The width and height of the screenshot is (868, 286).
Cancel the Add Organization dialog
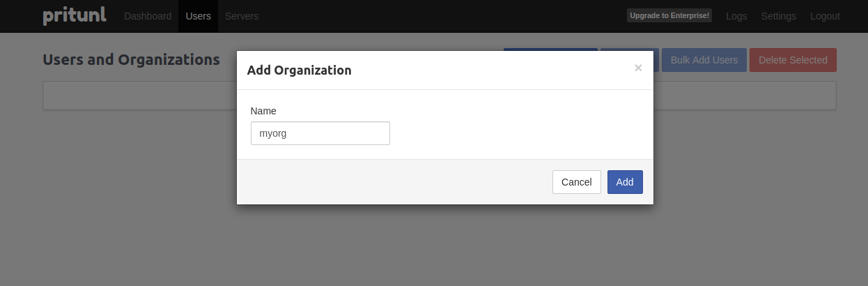click(577, 182)
